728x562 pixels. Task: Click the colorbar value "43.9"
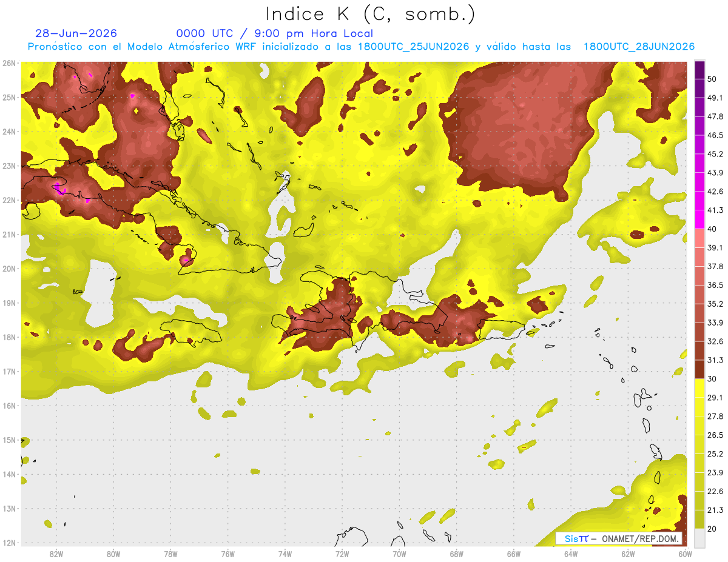click(x=715, y=173)
